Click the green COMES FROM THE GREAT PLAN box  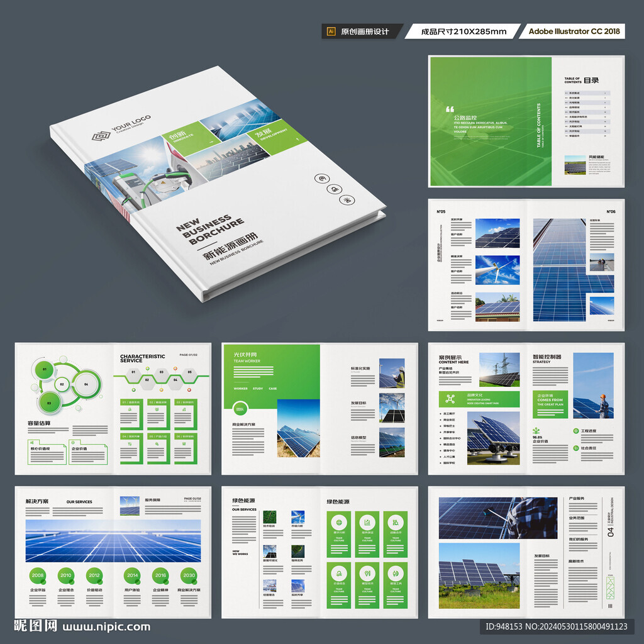550,404
